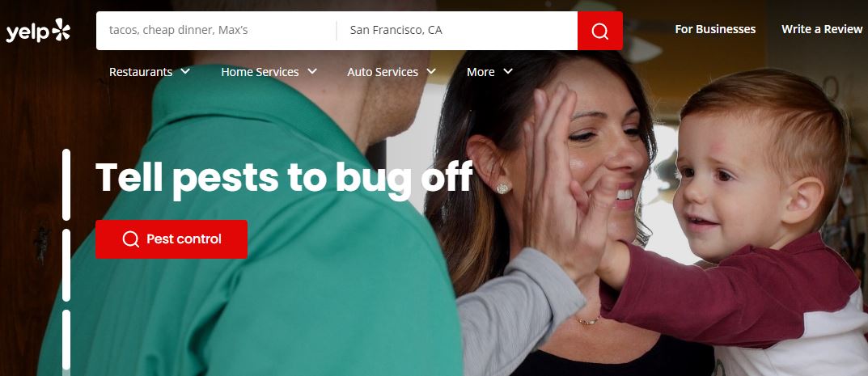Select the Restaurants menu label
The width and height of the screenshot is (868, 376).
point(141,72)
